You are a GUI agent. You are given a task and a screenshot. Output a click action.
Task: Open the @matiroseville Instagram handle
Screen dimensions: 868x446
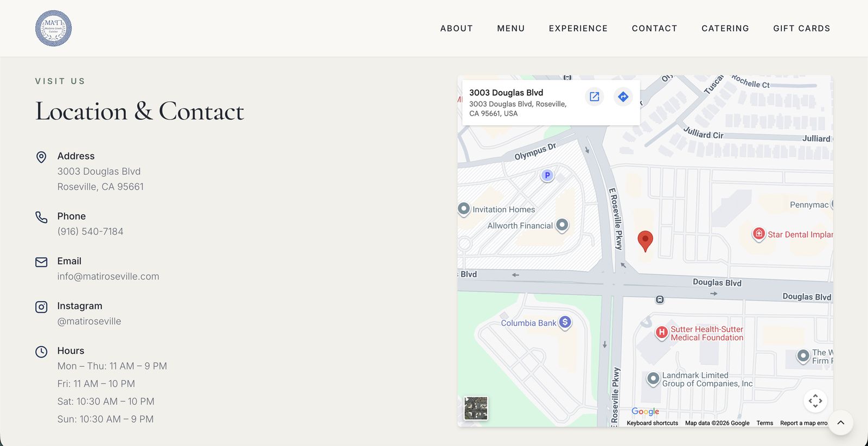[x=90, y=321]
